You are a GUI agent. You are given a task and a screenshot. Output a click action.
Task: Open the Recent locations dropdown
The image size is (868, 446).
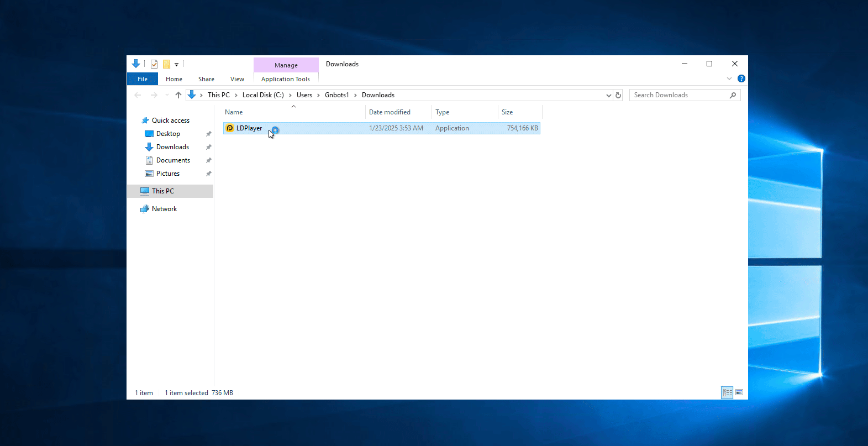(x=167, y=95)
